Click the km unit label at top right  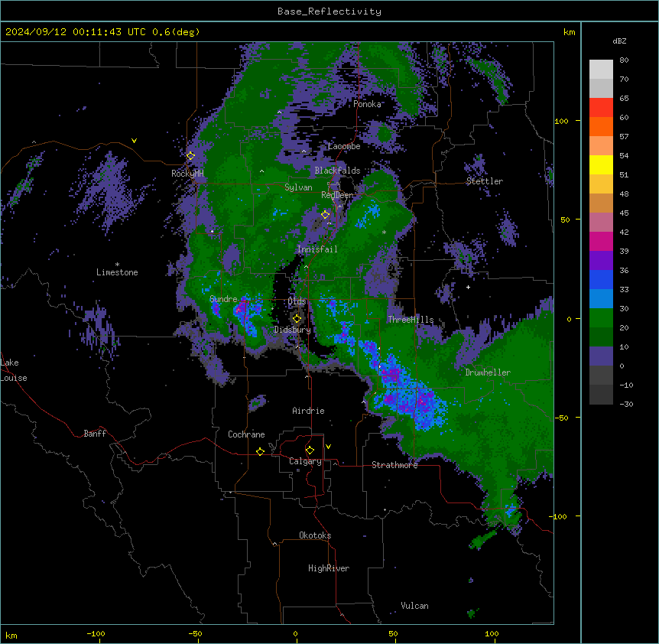(570, 32)
